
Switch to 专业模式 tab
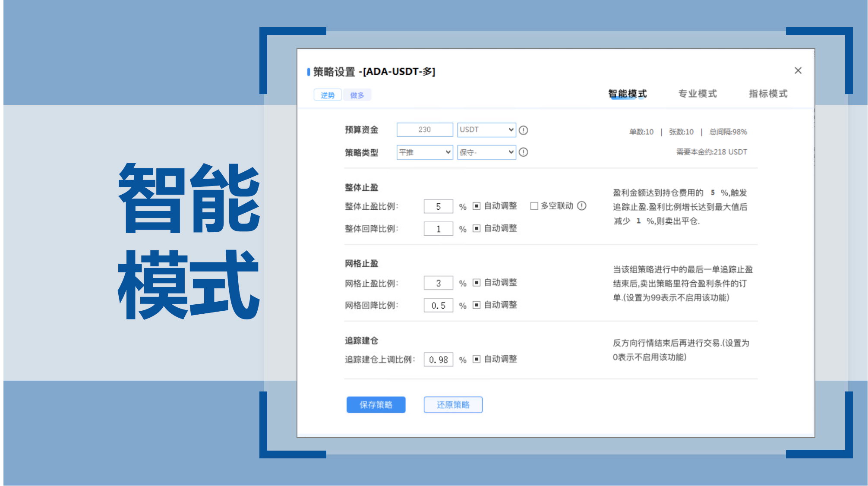(697, 94)
